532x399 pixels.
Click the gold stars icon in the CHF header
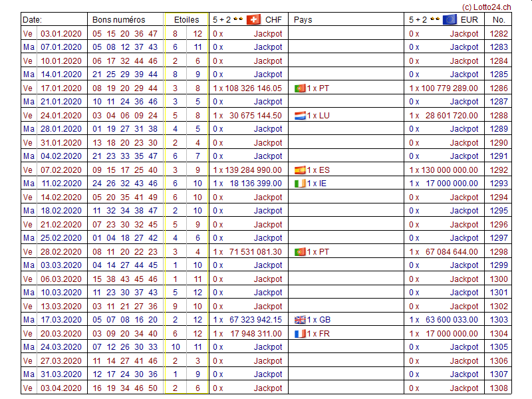point(237,19)
